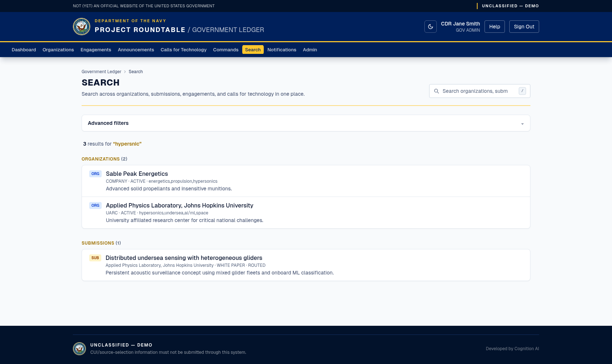Click the ORG badge beside Applied Physics Laboratory
The image size is (612, 364).
coord(95,206)
